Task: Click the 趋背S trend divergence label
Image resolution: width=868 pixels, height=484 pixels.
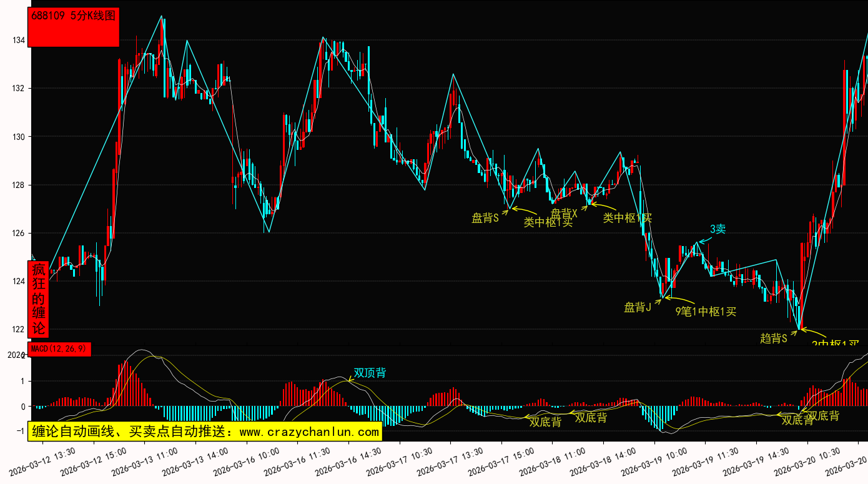Action: pos(773,338)
